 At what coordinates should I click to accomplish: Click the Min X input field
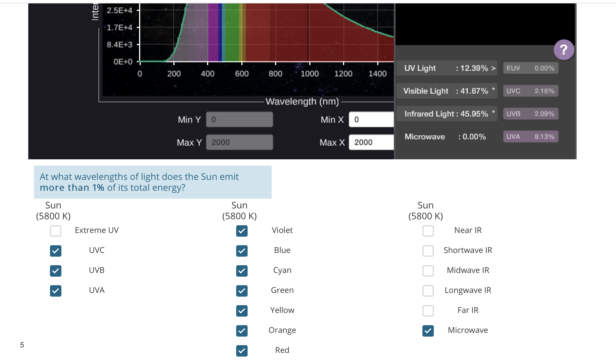(371, 120)
